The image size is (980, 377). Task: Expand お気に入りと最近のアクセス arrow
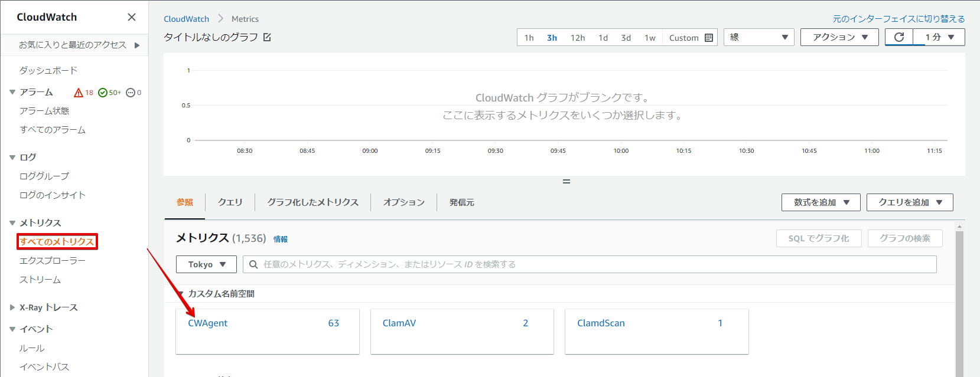(137, 45)
